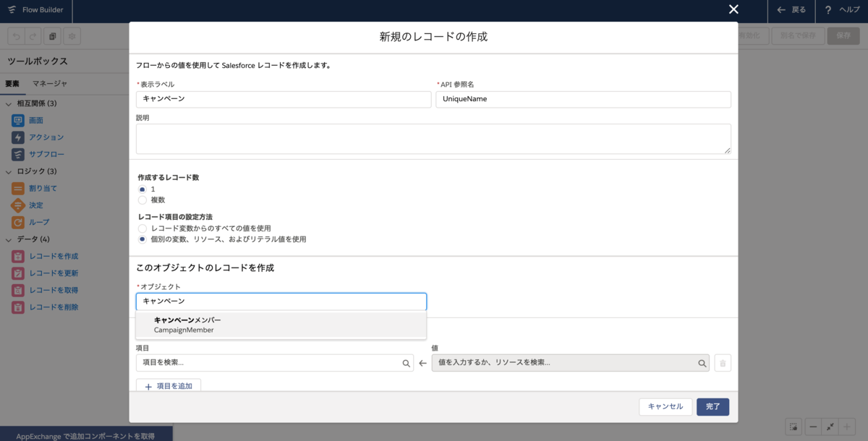Select キャンペーンメンバー from the suggestions

[x=281, y=324]
